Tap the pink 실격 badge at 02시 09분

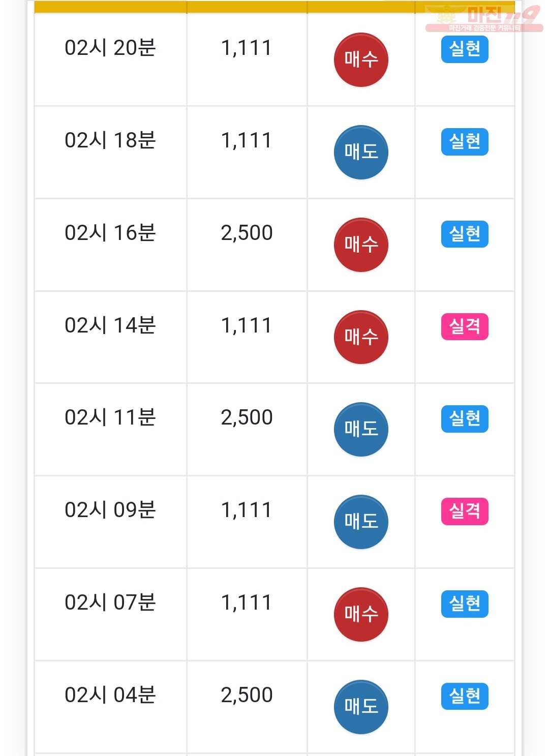pos(465,511)
